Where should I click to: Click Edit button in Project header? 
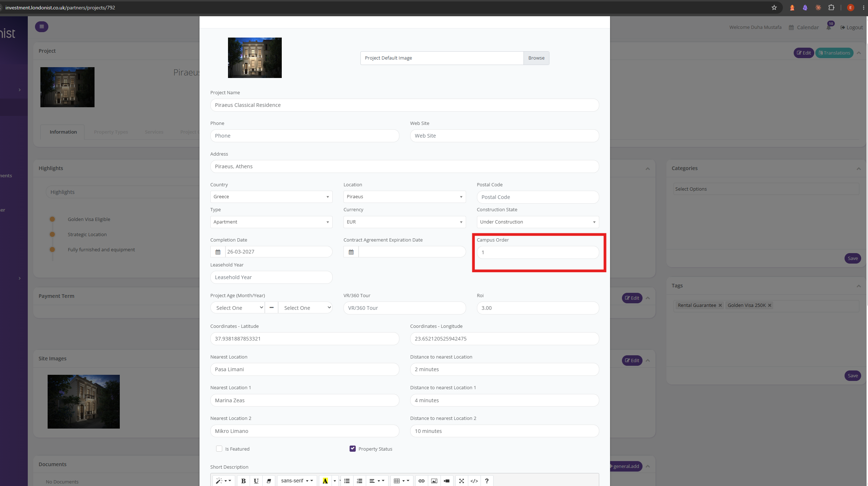[x=804, y=53]
